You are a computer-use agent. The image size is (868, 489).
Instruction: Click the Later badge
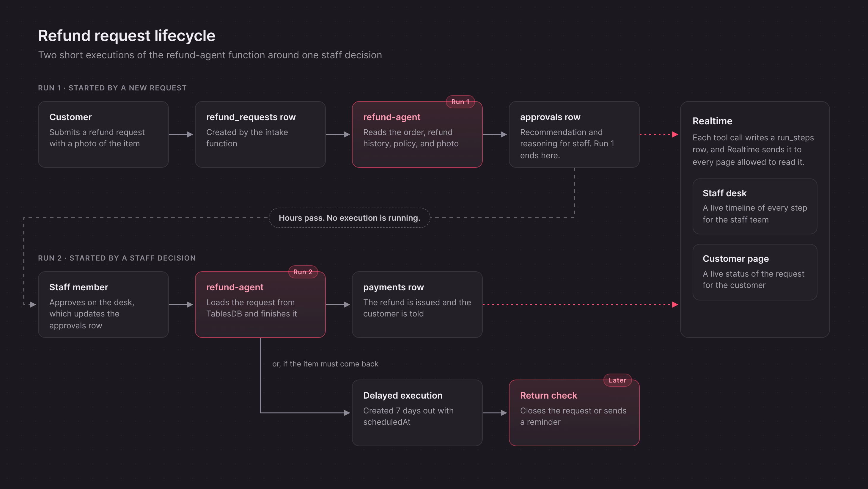pyautogui.click(x=617, y=380)
